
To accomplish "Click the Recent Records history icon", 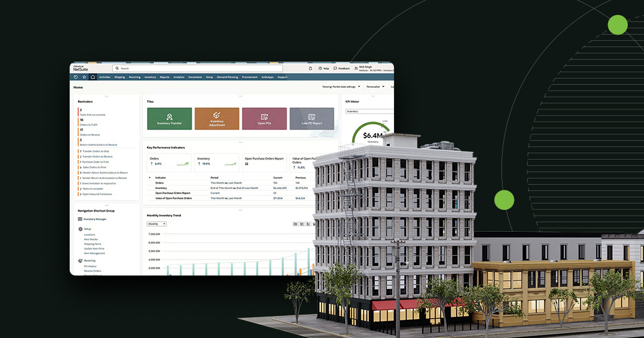I will (75, 77).
